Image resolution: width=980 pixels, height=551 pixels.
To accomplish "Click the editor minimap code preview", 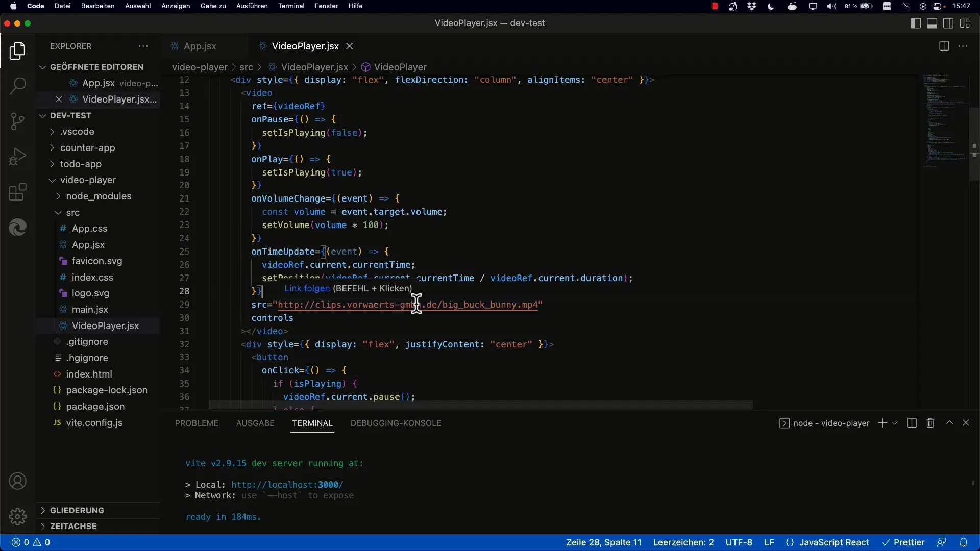I will (x=945, y=121).
